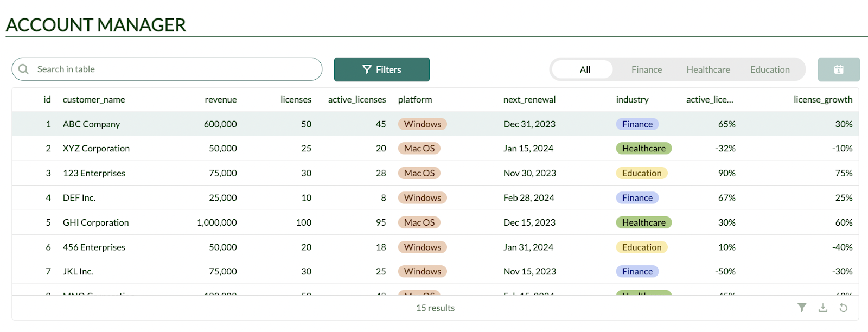Sort by the id column header
The width and height of the screenshot is (868, 332).
click(x=47, y=99)
